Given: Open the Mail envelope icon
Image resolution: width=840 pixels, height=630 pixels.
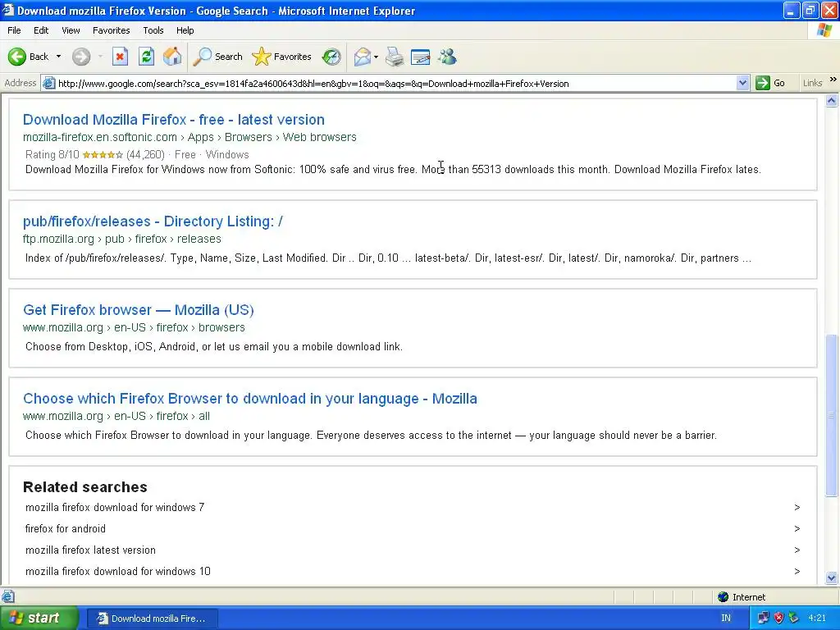Looking at the screenshot, I should tap(363, 57).
